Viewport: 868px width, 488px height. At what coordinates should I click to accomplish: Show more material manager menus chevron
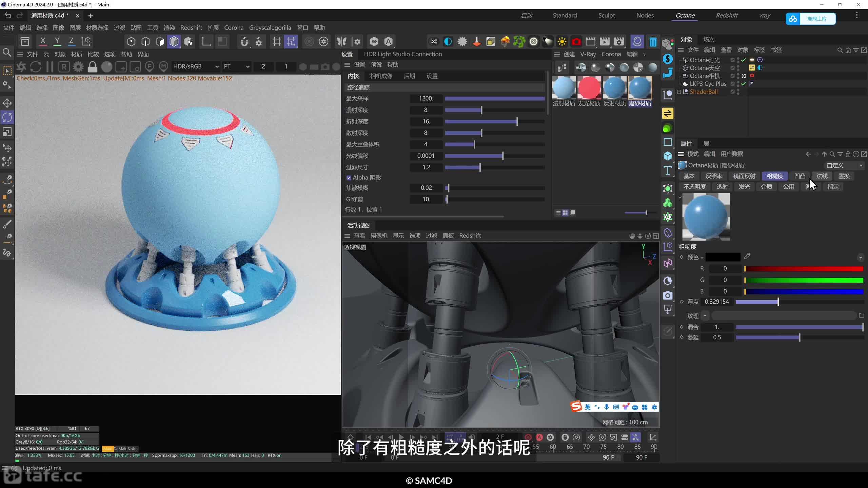point(644,54)
